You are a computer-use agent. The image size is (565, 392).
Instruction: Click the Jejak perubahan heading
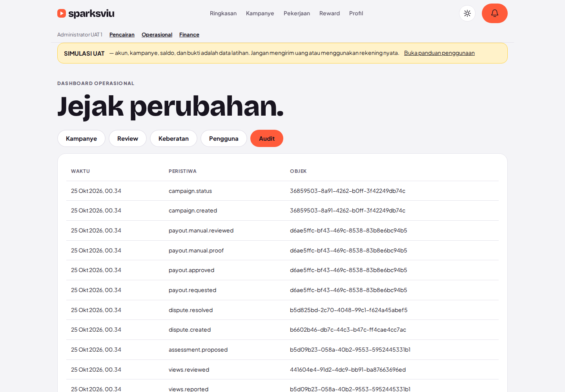click(170, 106)
